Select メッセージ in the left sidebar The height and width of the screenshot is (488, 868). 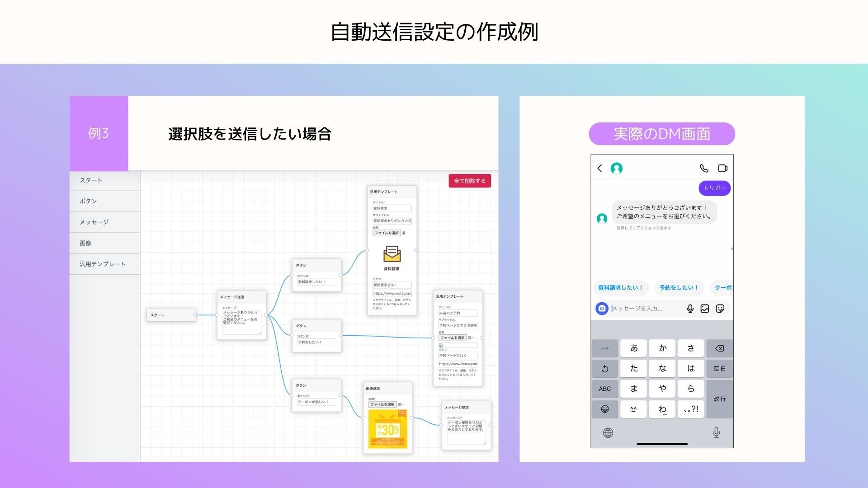(94, 222)
